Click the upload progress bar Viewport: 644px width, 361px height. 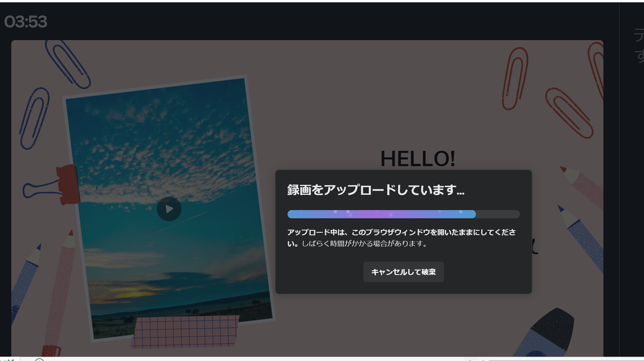[403, 214]
